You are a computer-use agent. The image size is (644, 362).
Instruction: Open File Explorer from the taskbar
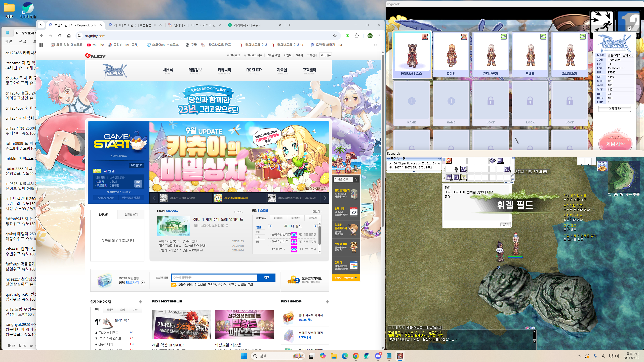[x=334, y=356]
